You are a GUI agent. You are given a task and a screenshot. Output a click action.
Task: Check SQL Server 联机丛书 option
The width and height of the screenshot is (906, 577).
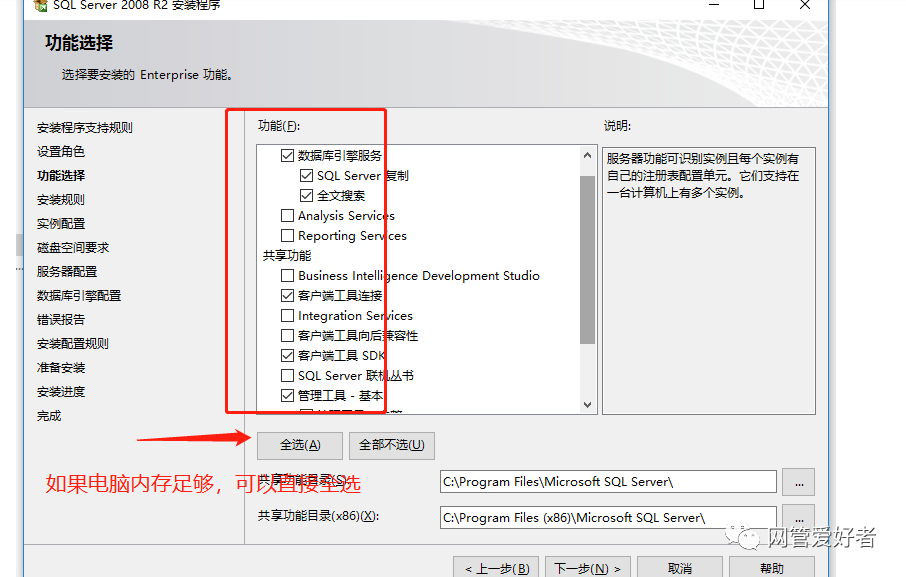(x=287, y=375)
